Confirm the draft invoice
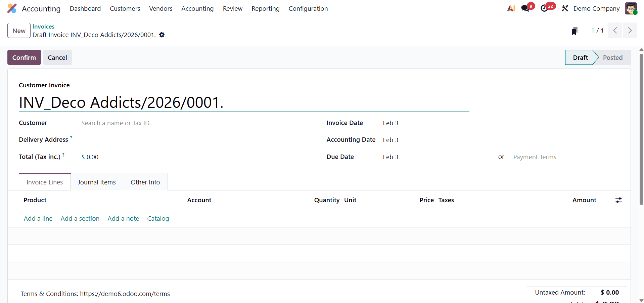644x303 pixels. pyautogui.click(x=24, y=57)
